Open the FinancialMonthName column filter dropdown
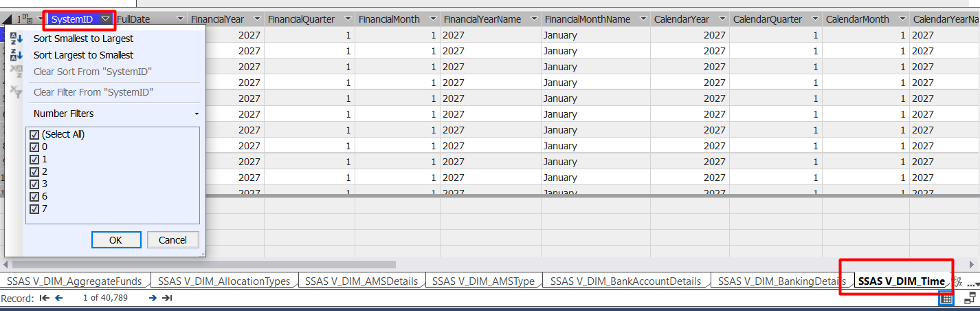 pyautogui.click(x=643, y=19)
